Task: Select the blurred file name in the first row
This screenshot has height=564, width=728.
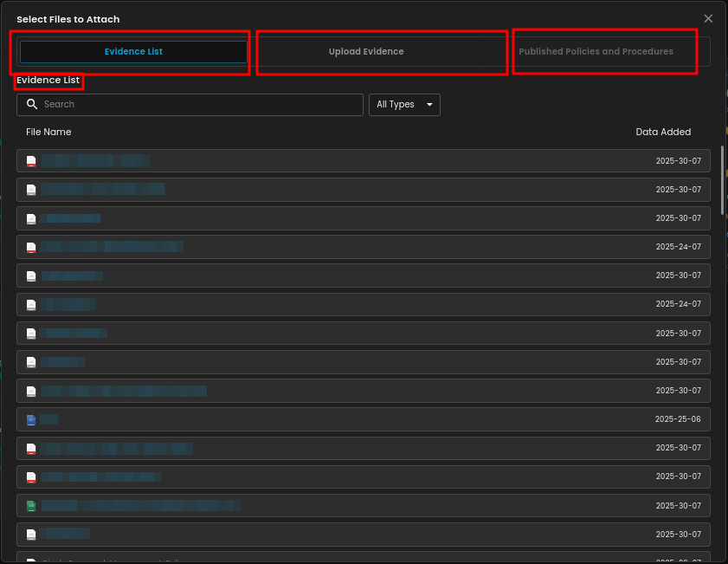Action: (x=95, y=161)
